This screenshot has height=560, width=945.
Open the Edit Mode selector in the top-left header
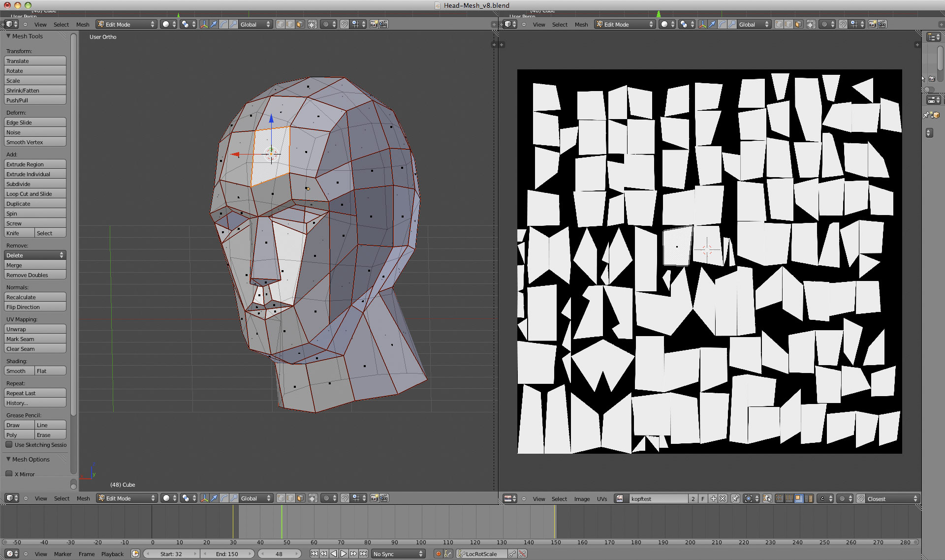[x=126, y=24]
